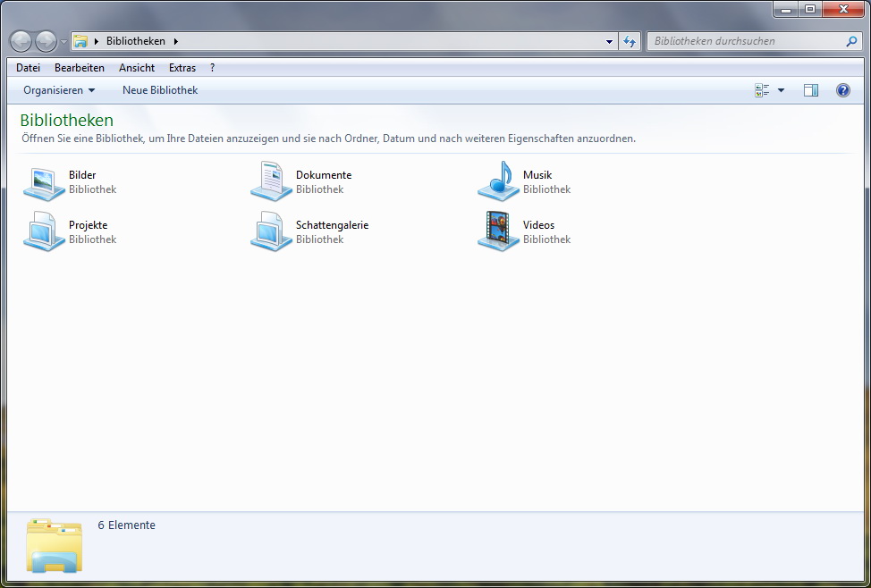871x588 pixels.
Task: Go back with the Back arrow
Action: pos(21,41)
